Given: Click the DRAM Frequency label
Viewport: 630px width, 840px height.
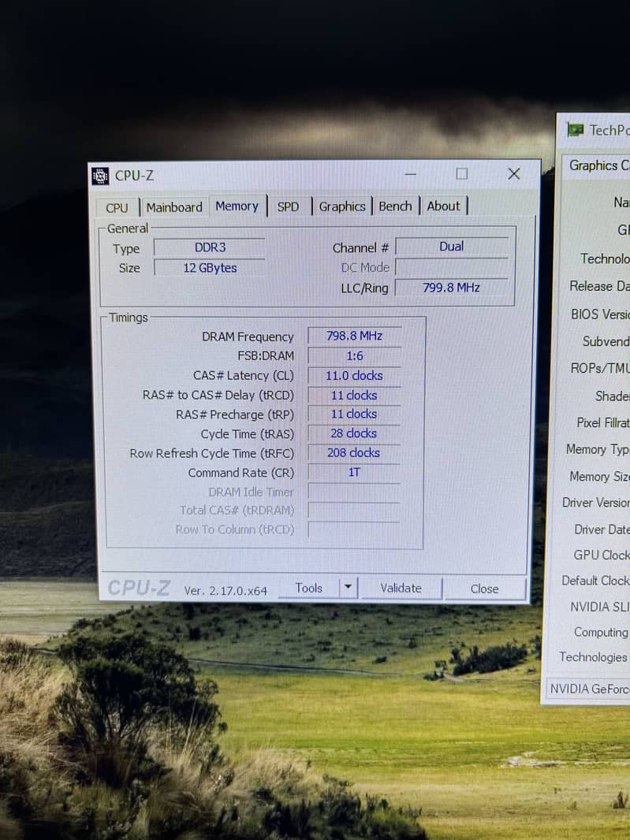Looking at the screenshot, I should pyautogui.click(x=248, y=337).
